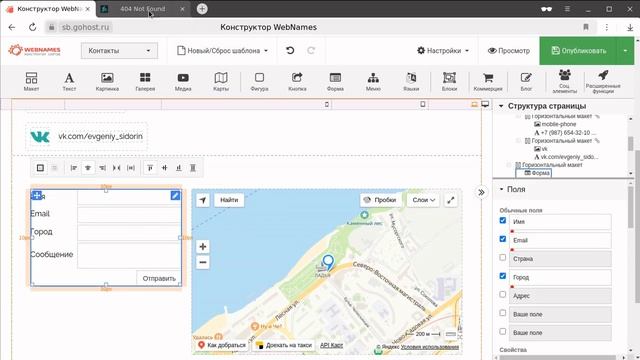Expand the map to fullscreen
Viewport: 640px width, 360px height.
click(451, 200)
